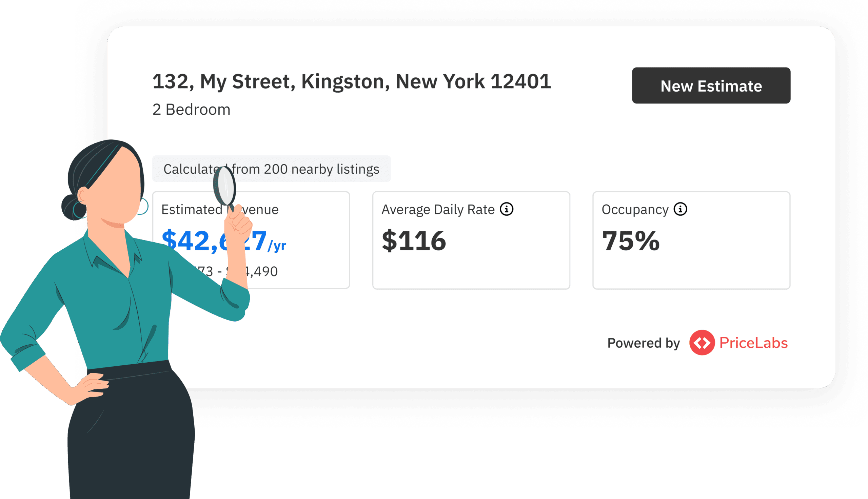Select the Occupancy card label

635,209
